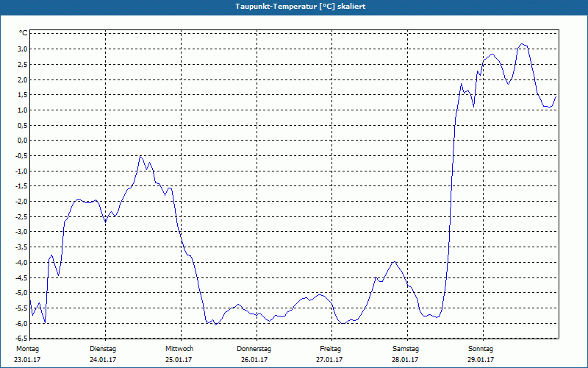
Task: Click the '°C' unit label on the axis
Action: 24,33
